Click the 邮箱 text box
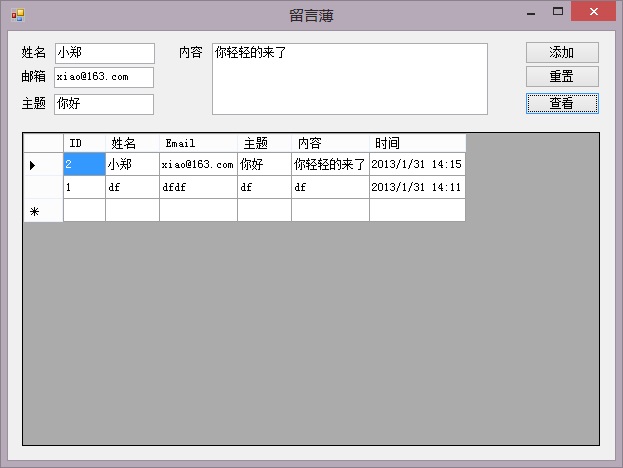 click(x=104, y=78)
